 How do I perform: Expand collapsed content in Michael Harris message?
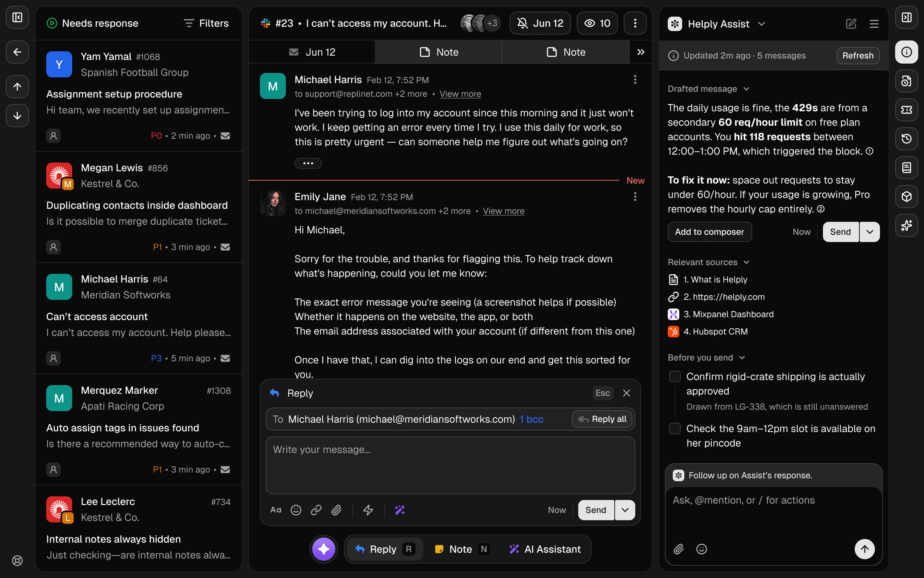308,163
